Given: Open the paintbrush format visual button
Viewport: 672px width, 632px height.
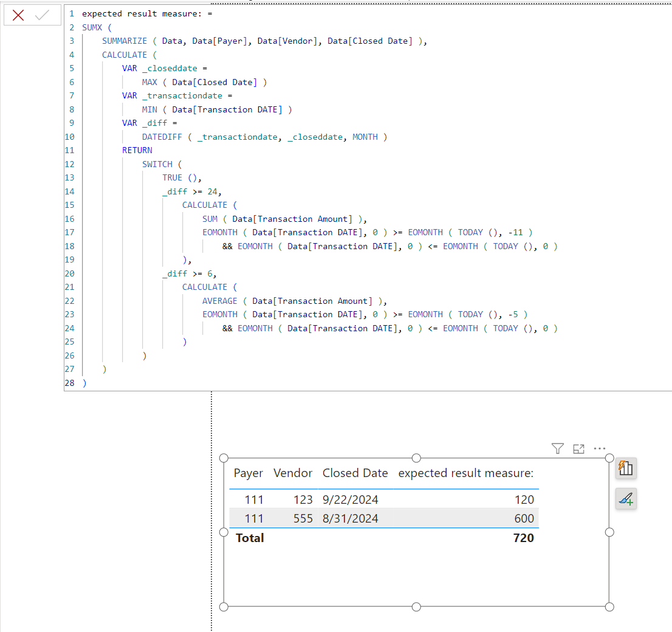Looking at the screenshot, I should [x=626, y=499].
